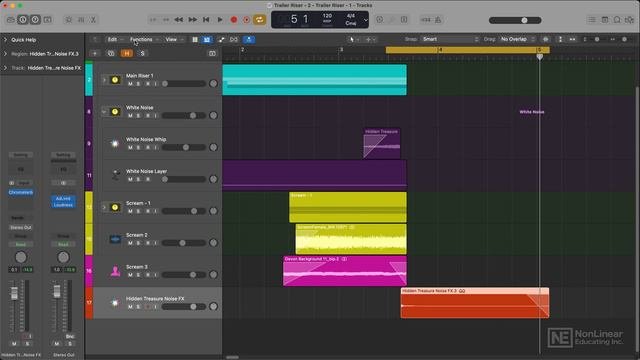
Task: Expand the Track inspector disclosure triangle
Action: (5, 68)
